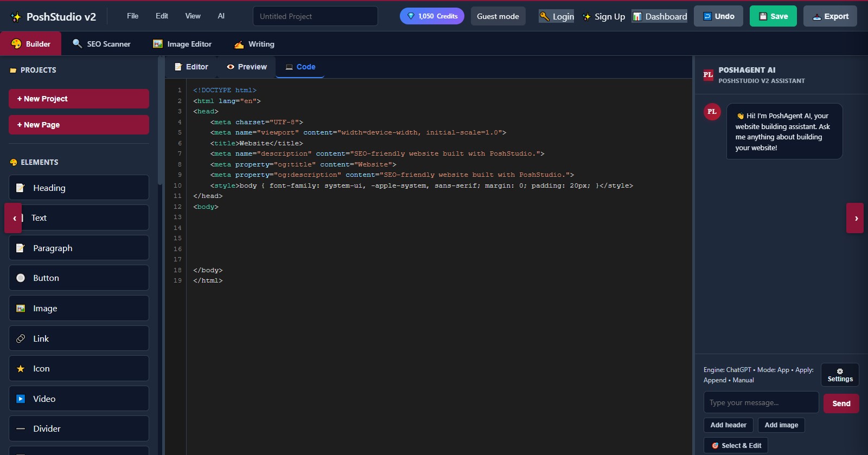This screenshot has width=868, height=455.
Task: Click the 1,050 Credits badge
Action: pos(432,16)
